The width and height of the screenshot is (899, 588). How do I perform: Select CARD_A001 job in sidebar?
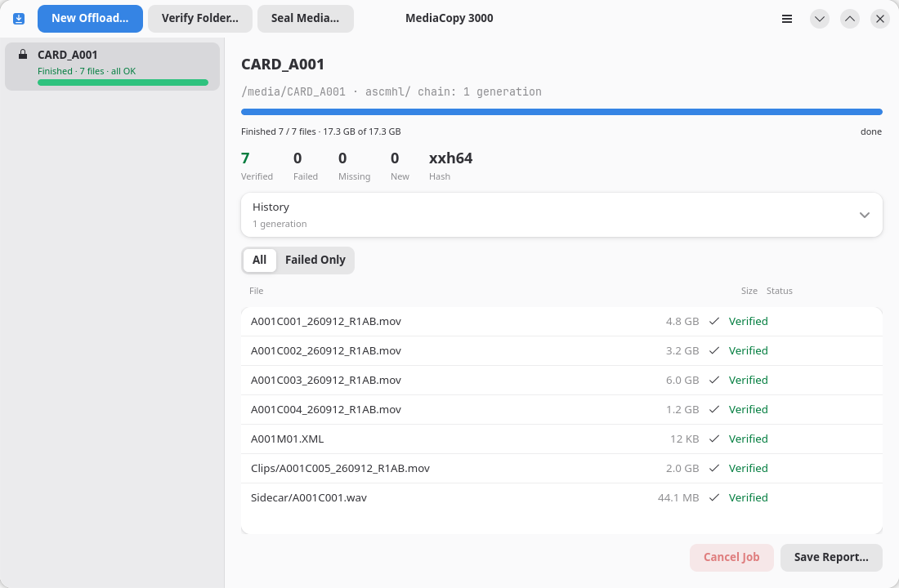point(113,66)
